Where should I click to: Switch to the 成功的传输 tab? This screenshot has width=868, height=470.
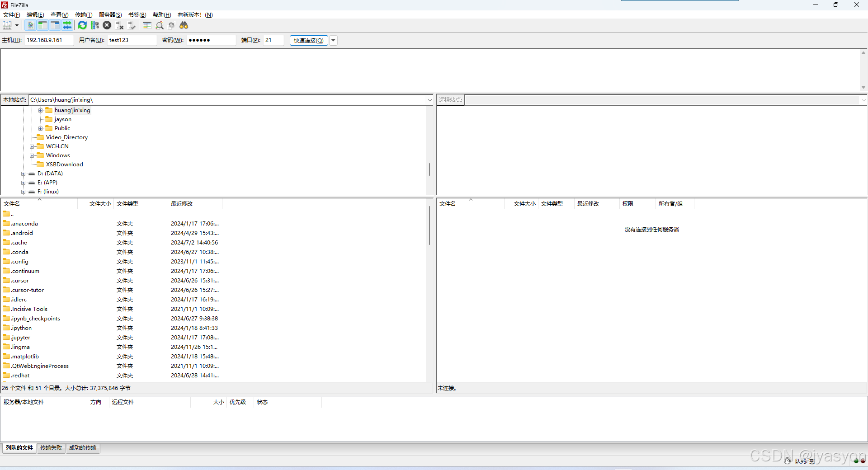[x=82, y=448]
